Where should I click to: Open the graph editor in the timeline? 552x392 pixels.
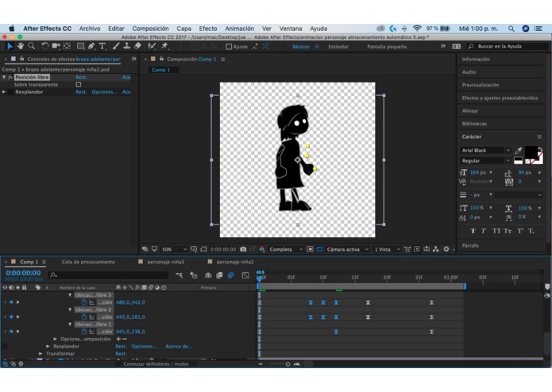tap(245, 275)
